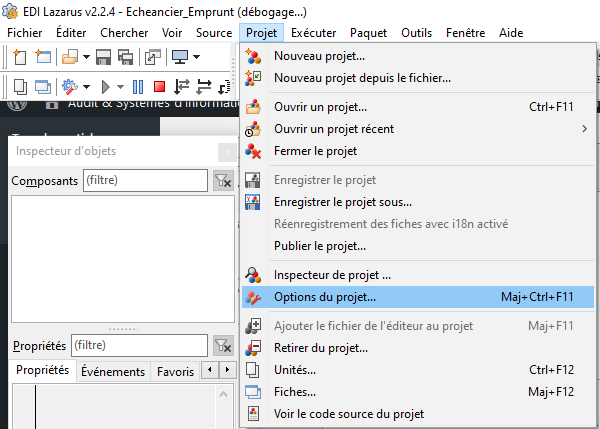
Task: Stop the program with the red square
Action: click(x=159, y=87)
